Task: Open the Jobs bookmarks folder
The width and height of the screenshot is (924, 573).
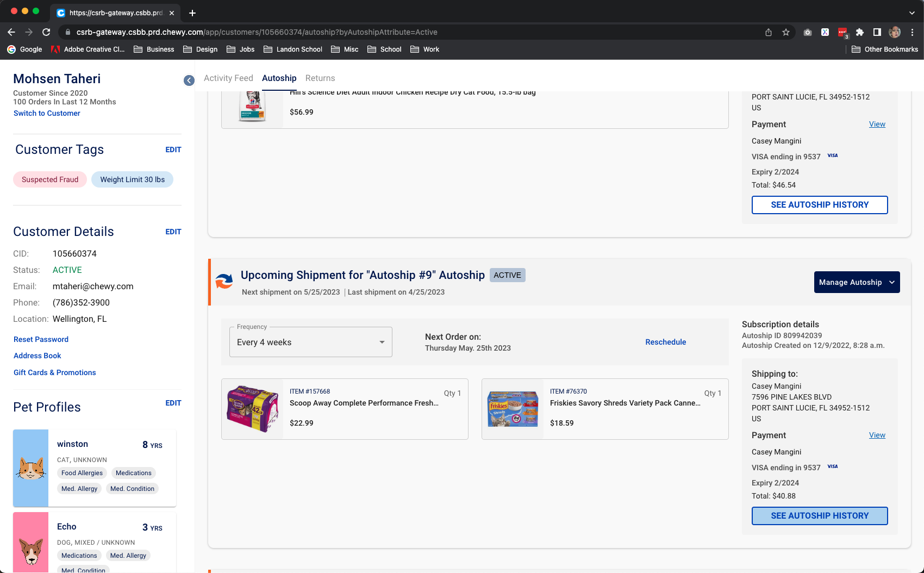Action: [241, 49]
